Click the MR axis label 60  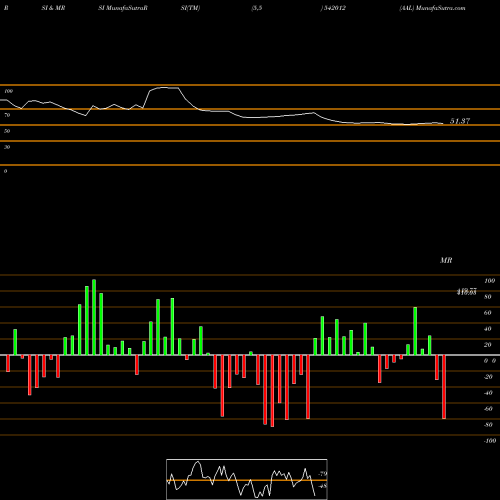[488, 313]
